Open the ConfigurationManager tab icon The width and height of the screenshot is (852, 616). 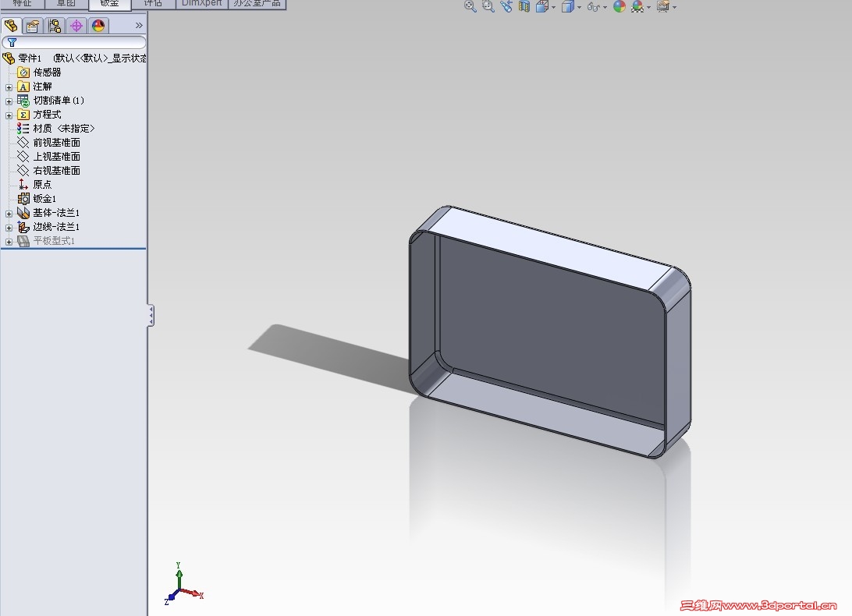55,26
